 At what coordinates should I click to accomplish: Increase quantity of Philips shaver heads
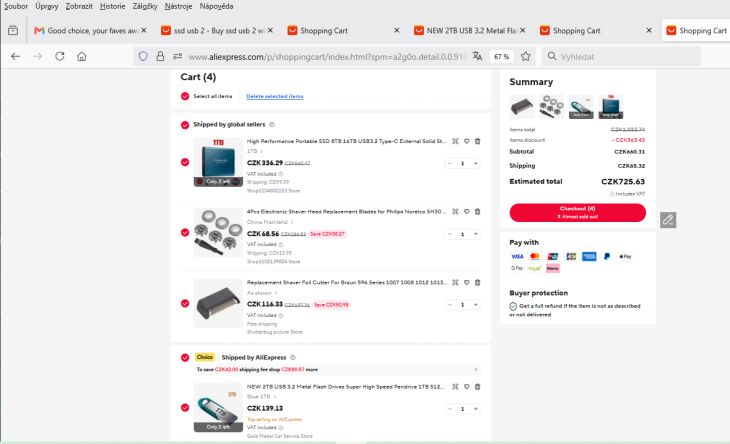click(x=475, y=234)
